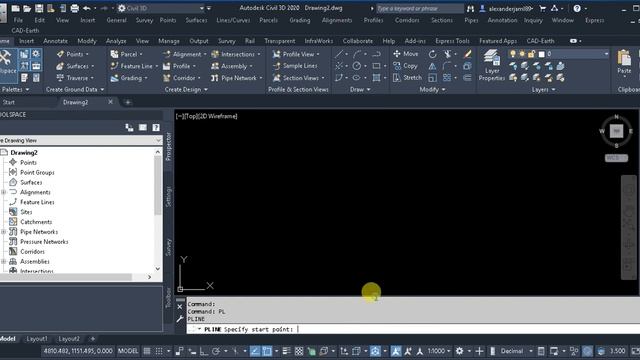Open the Surfaces menu in menu bar
640x360 pixels.
(x=196, y=20)
